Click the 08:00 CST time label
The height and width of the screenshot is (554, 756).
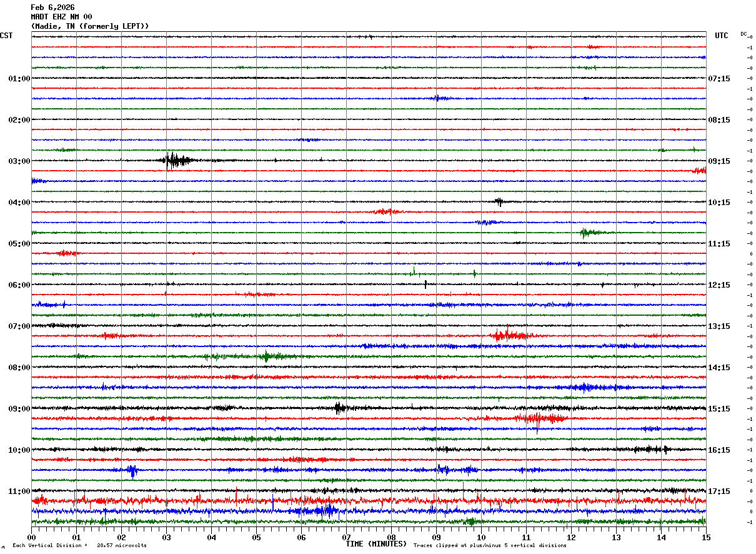[x=19, y=368]
